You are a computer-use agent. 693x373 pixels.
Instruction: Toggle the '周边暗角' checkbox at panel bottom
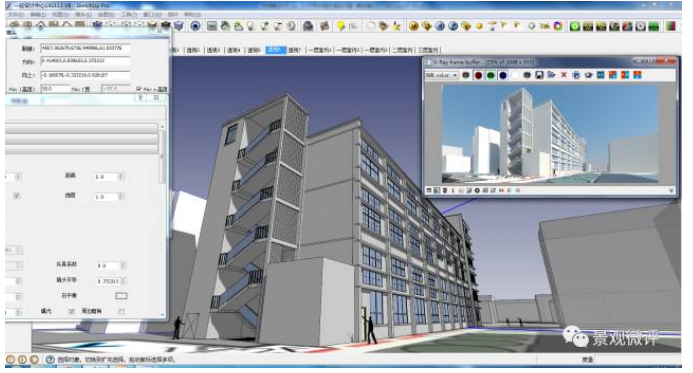[x=121, y=311]
